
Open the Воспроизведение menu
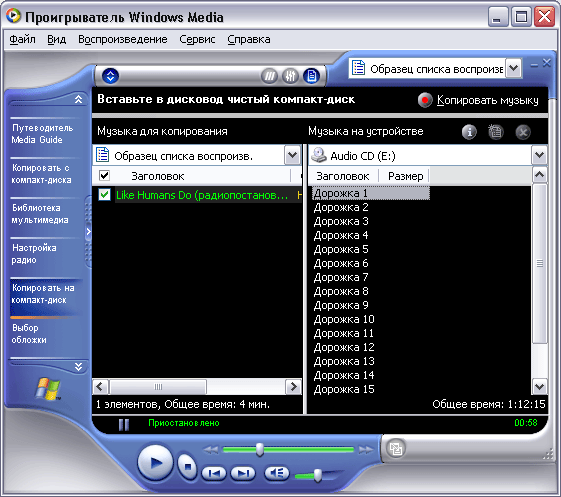123,39
